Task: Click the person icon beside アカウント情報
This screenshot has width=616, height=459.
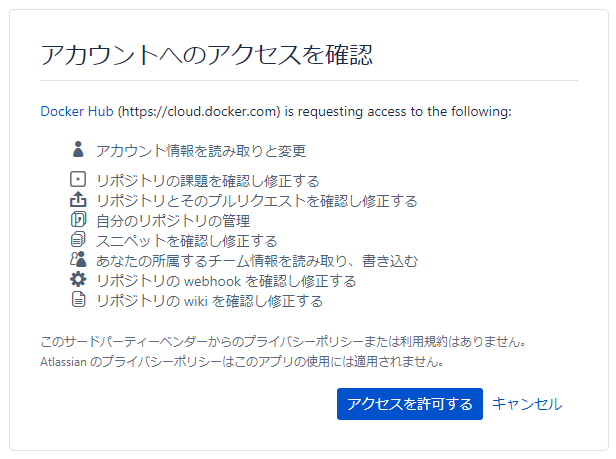Action: 78,149
